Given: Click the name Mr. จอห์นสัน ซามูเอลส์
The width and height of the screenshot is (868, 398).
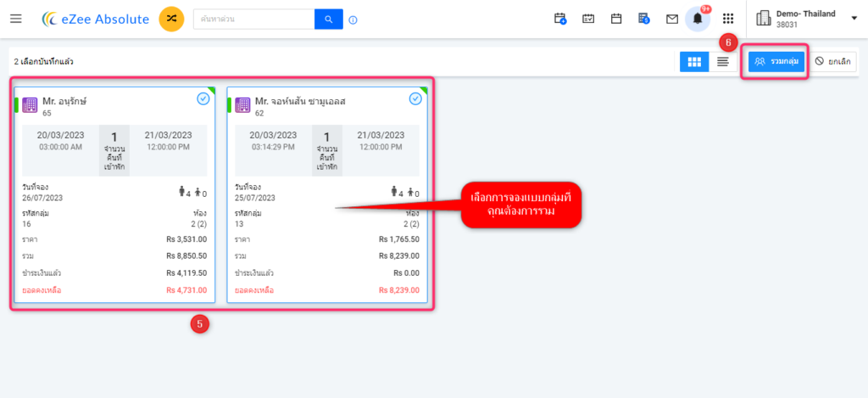Looking at the screenshot, I should coord(300,102).
